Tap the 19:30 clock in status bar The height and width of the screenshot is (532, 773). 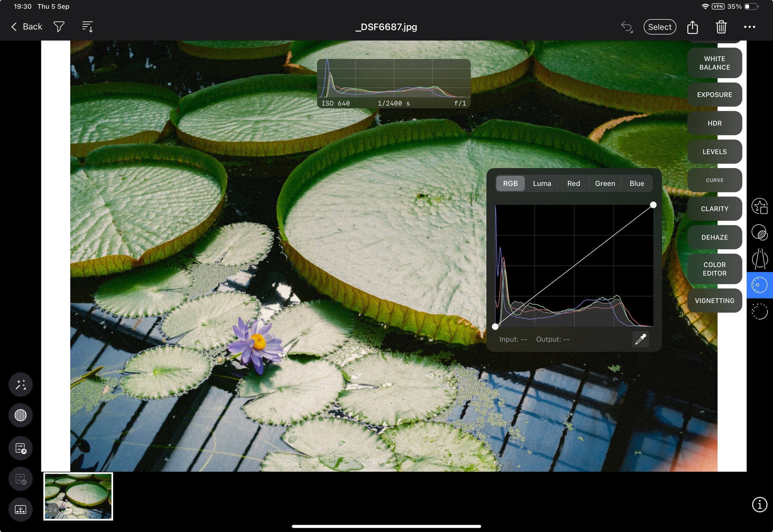click(x=22, y=6)
